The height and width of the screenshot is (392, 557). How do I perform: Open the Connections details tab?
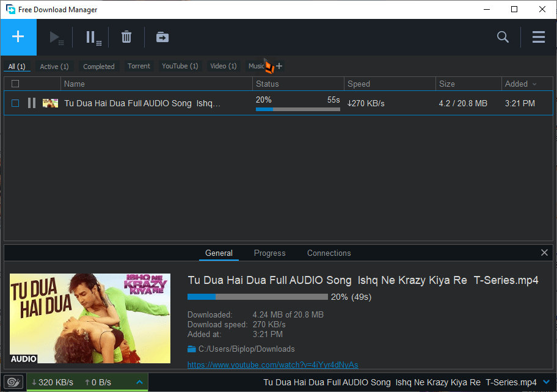pyautogui.click(x=329, y=253)
